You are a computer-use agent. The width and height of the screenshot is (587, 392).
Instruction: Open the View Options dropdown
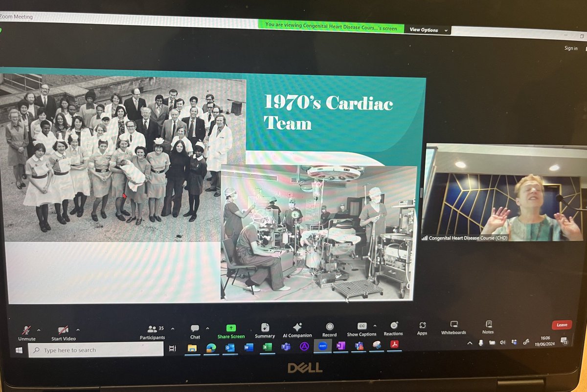tap(428, 30)
